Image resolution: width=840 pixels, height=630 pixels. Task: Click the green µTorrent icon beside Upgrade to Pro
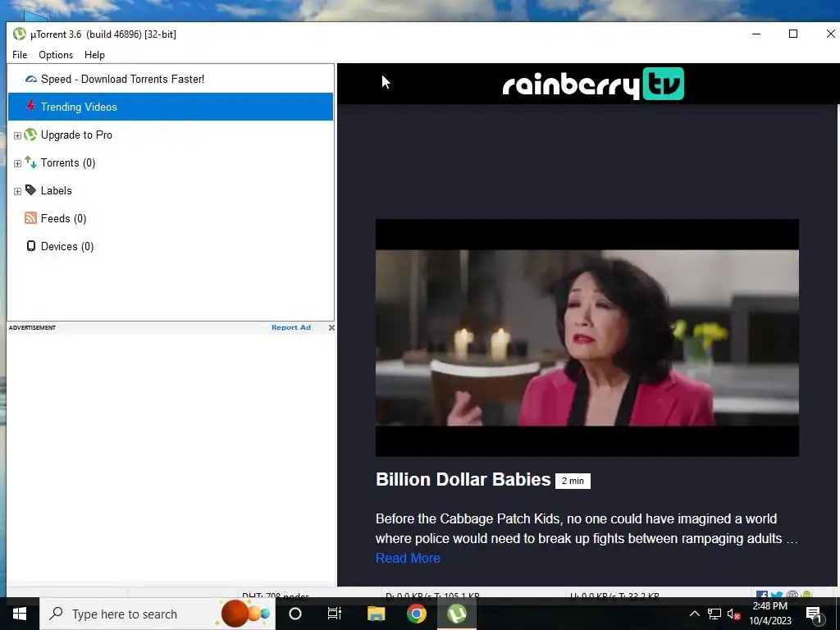click(x=30, y=135)
